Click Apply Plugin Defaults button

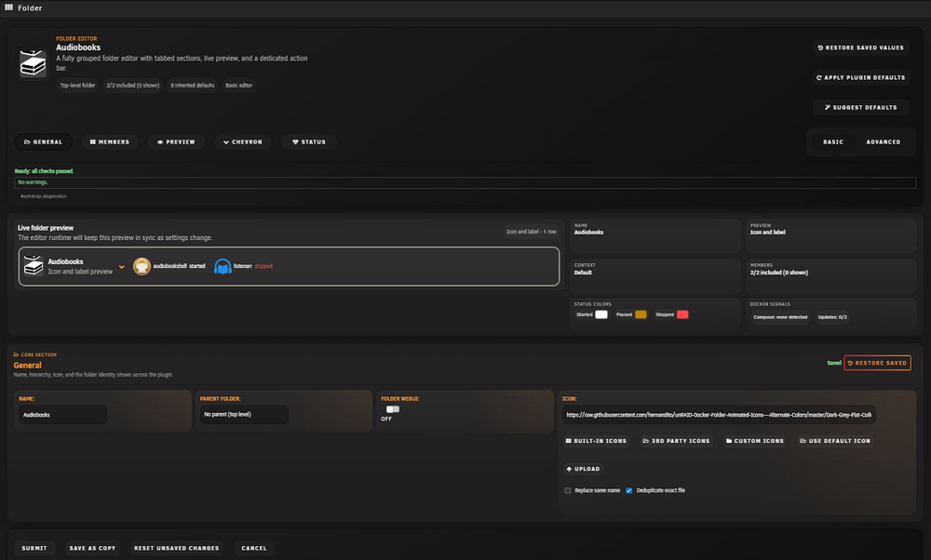coord(861,77)
